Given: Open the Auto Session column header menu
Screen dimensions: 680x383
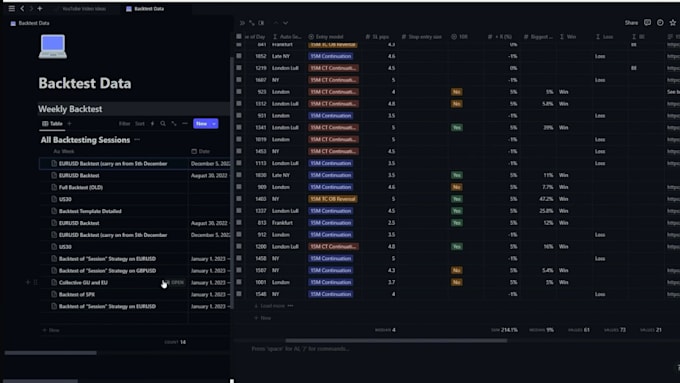Looking at the screenshot, I should [287, 37].
